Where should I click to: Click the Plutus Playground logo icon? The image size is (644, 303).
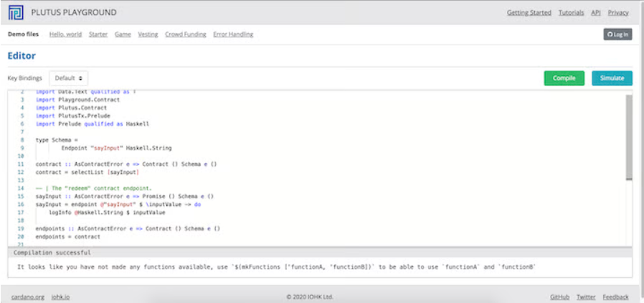click(x=16, y=13)
